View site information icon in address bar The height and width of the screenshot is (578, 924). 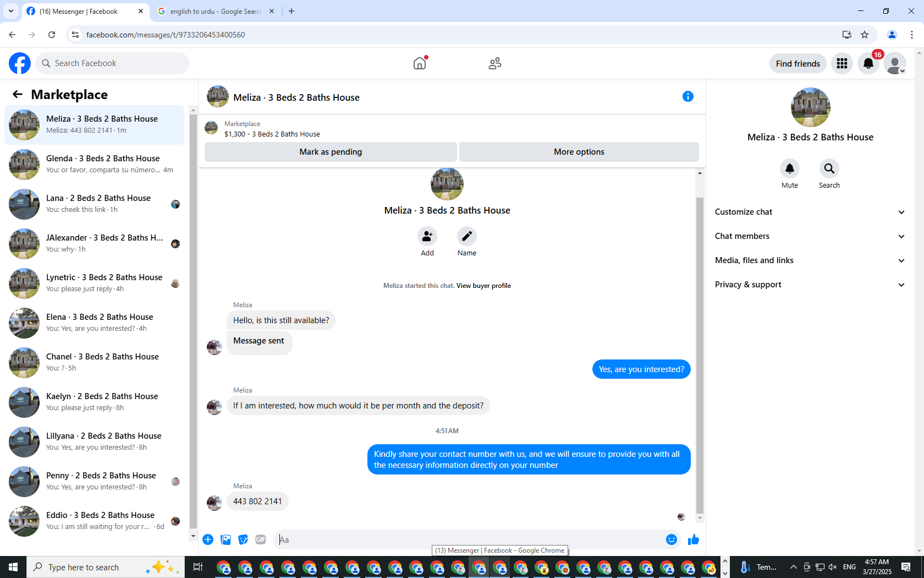coord(75,35)
